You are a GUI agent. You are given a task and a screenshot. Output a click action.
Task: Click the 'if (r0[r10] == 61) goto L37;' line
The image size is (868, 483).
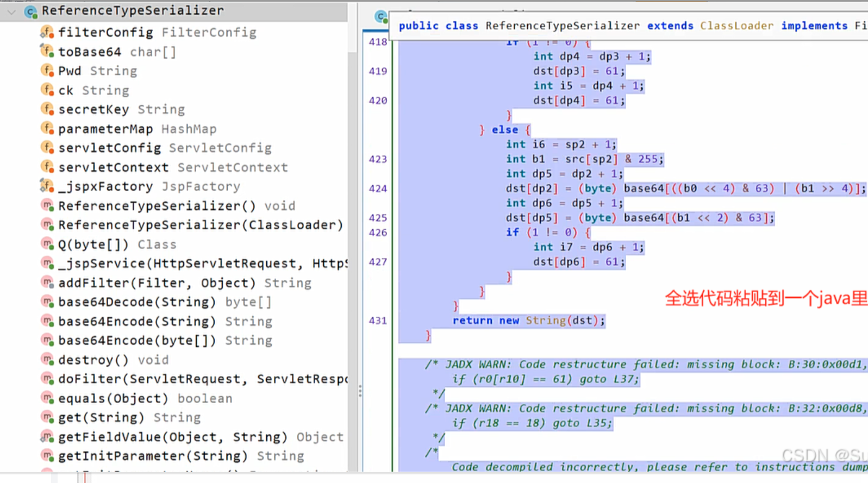[x=546, y=379]
